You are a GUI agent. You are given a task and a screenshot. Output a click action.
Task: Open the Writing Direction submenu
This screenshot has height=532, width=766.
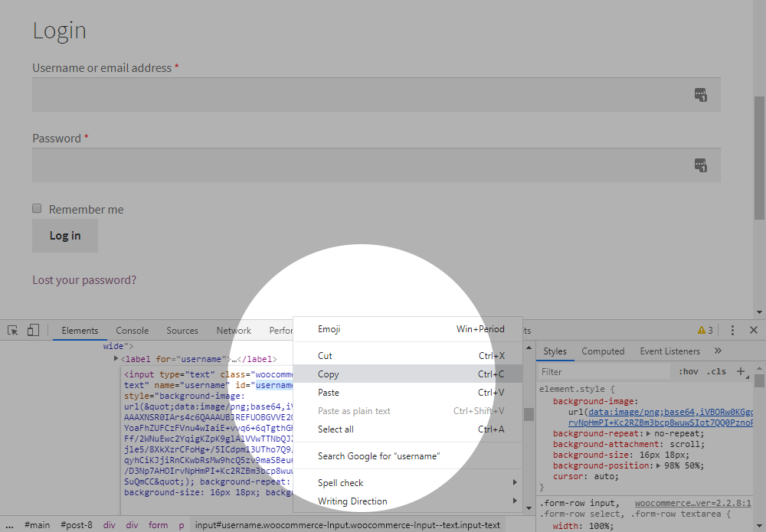click(408, 501)
